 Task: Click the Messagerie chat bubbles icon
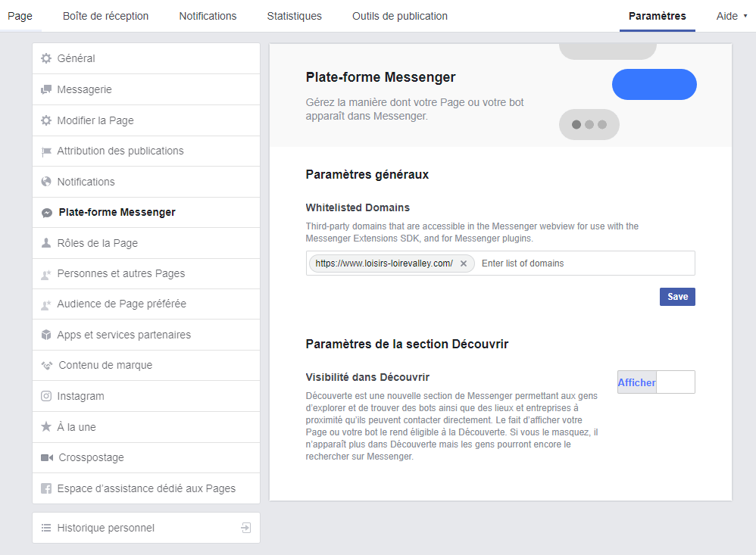46,90
